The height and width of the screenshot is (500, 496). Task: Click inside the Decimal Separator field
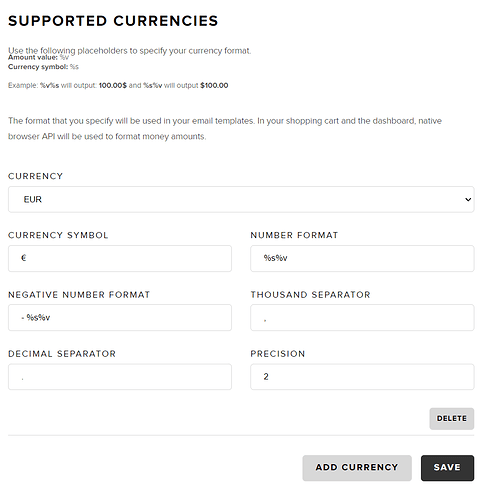coord(120,377)
